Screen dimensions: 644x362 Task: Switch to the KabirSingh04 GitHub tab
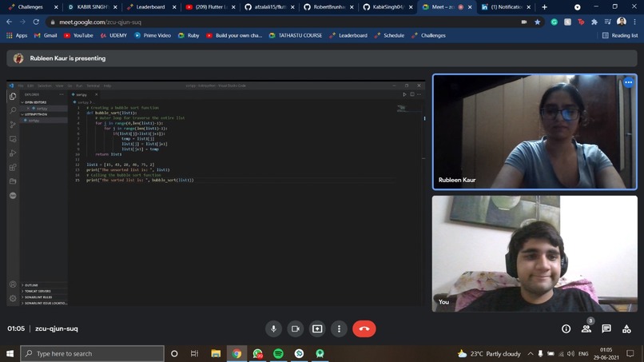click(x=388, y=7)
